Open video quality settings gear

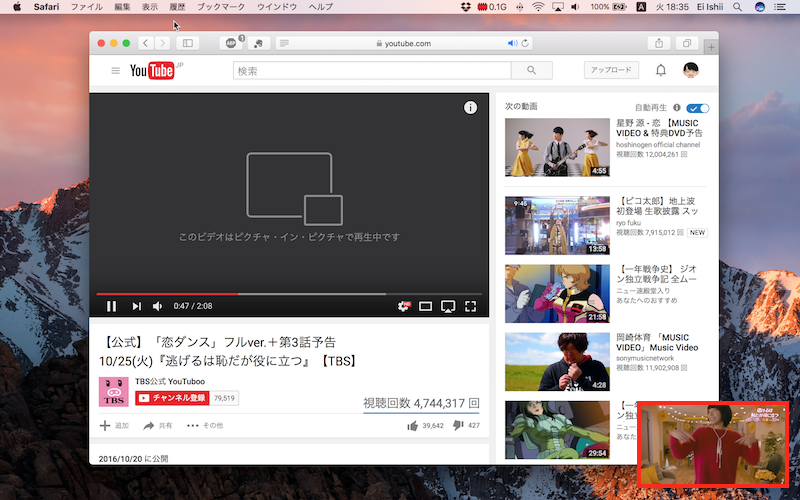pyautogui.click(x=404, y=306)
